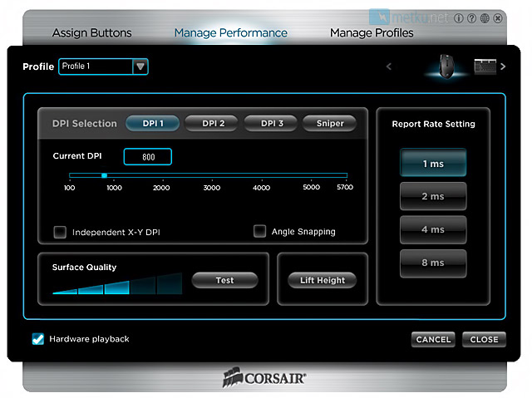The image size is (532, 398).
Task: Click the CLOSE button
Action: (484, 339)
